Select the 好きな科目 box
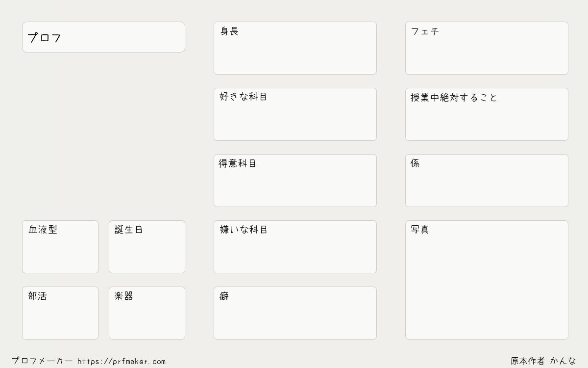The width and height of the screenshot is (588, 368). point(295,114)
